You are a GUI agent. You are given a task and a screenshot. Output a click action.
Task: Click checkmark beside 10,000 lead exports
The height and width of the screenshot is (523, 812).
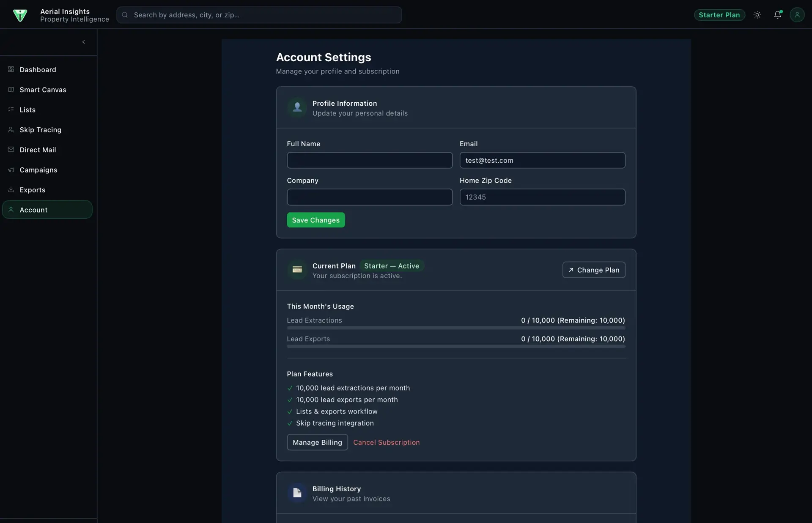point(290,400)
